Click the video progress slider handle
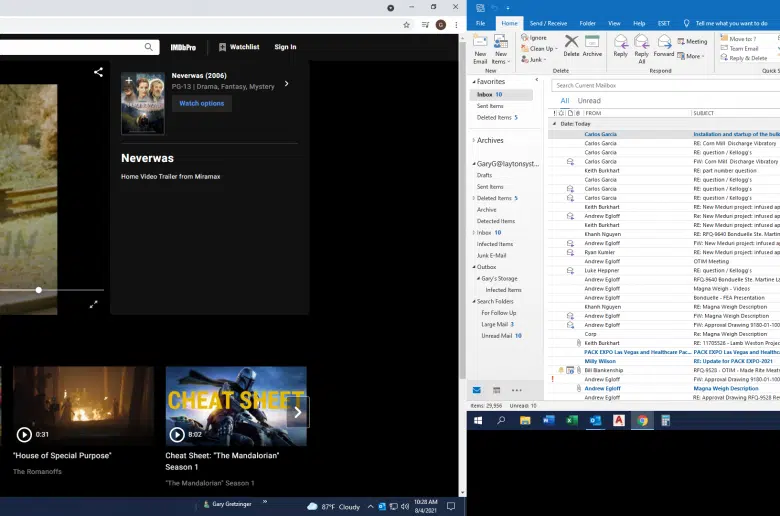Viewport: 780px width, 516px height. (39, 290)
